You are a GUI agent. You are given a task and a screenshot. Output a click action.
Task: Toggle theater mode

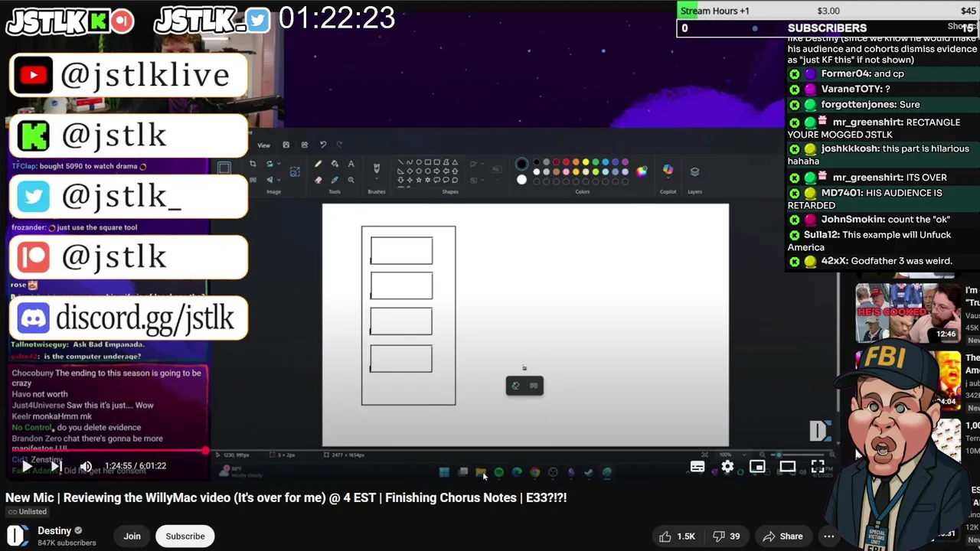788,466
